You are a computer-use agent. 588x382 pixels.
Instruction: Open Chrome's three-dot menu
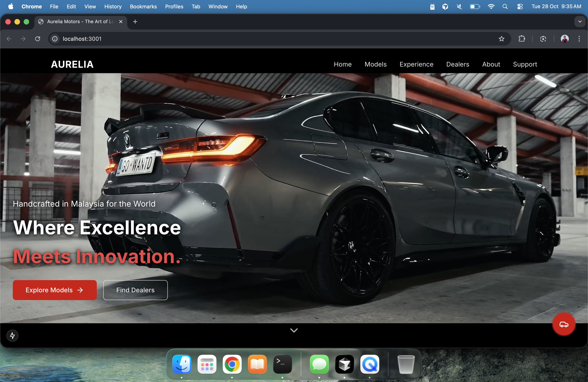pyautogui.click(x=579, y=39)
